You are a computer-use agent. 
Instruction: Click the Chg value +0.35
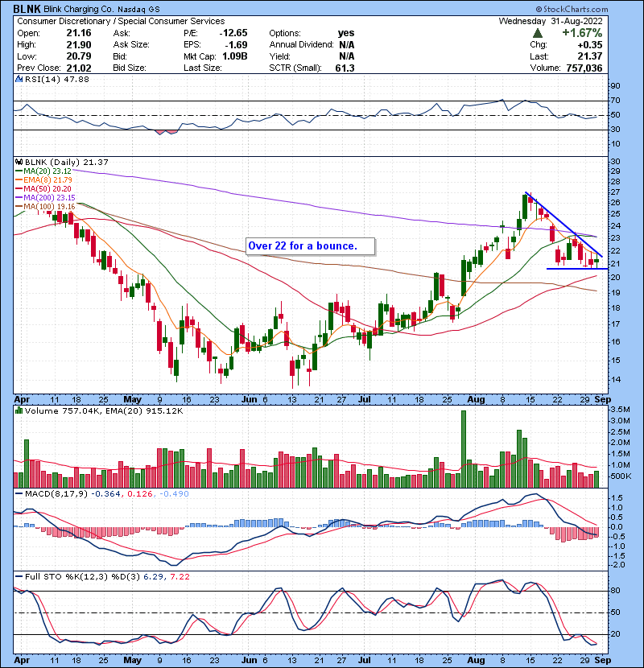tap(590, 45)
